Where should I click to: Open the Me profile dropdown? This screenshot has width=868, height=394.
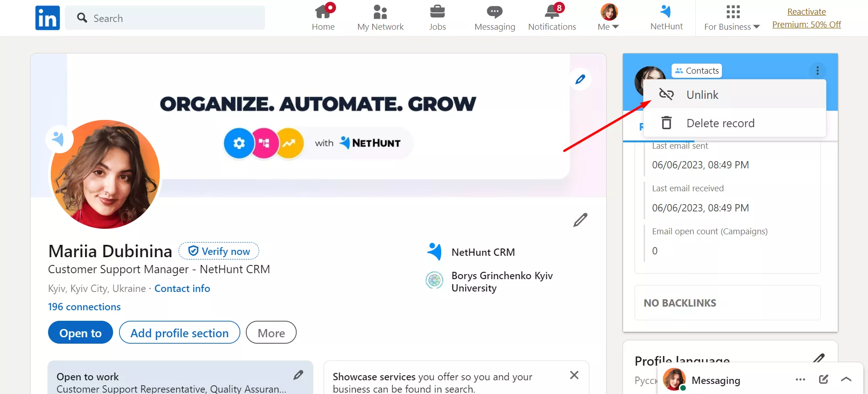[608, 17]
